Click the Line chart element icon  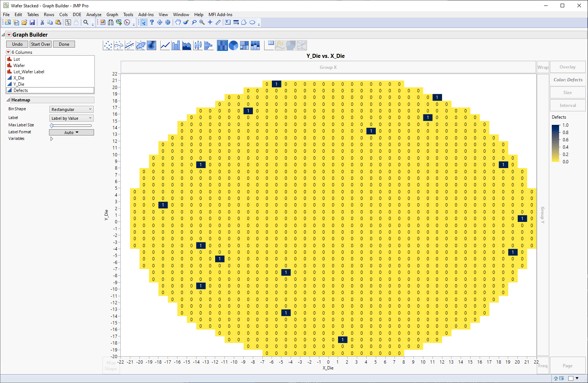pos(165,45)
